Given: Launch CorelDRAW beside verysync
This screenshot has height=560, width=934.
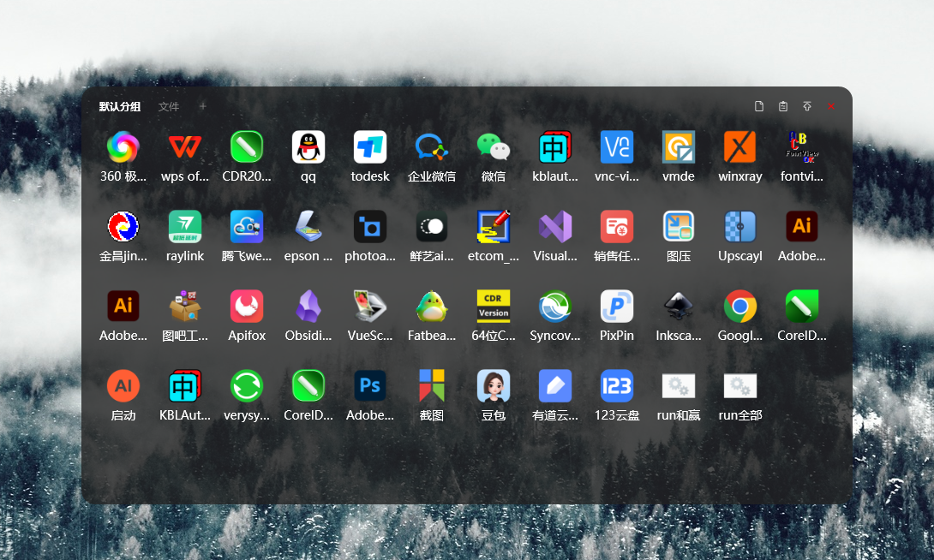Looking at the screenshot, I should (308, 386).
